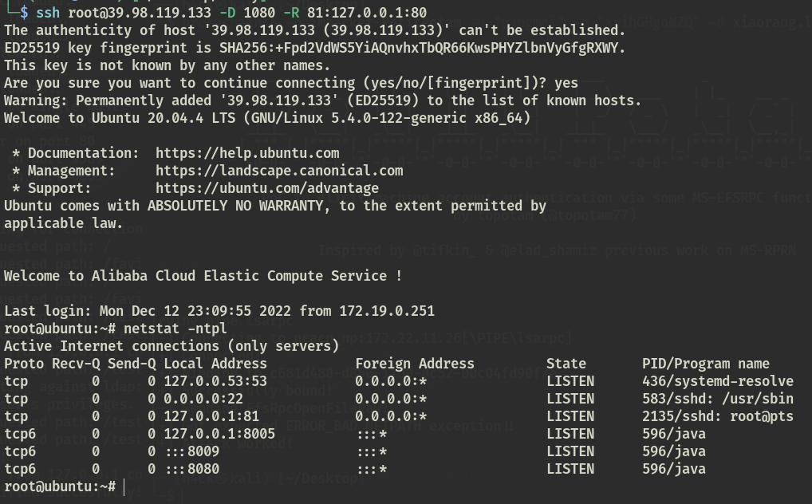Select the 127.0.0.1:81 forwarded port entry

[211, 417]
